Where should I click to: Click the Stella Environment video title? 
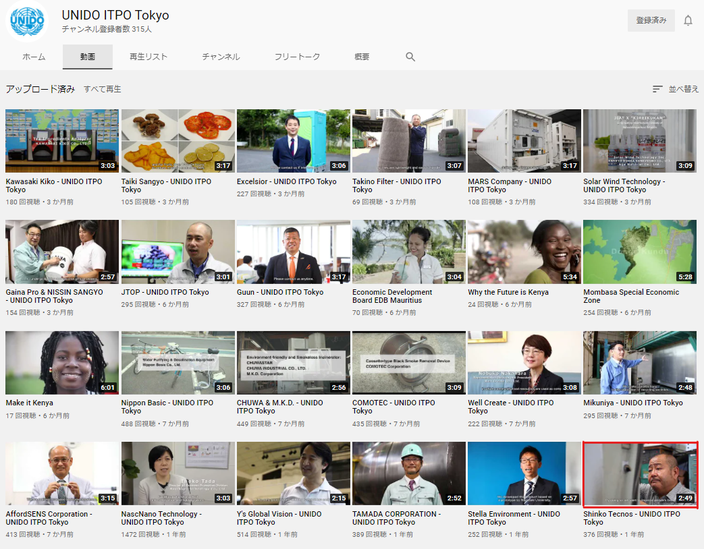point(514,518)
